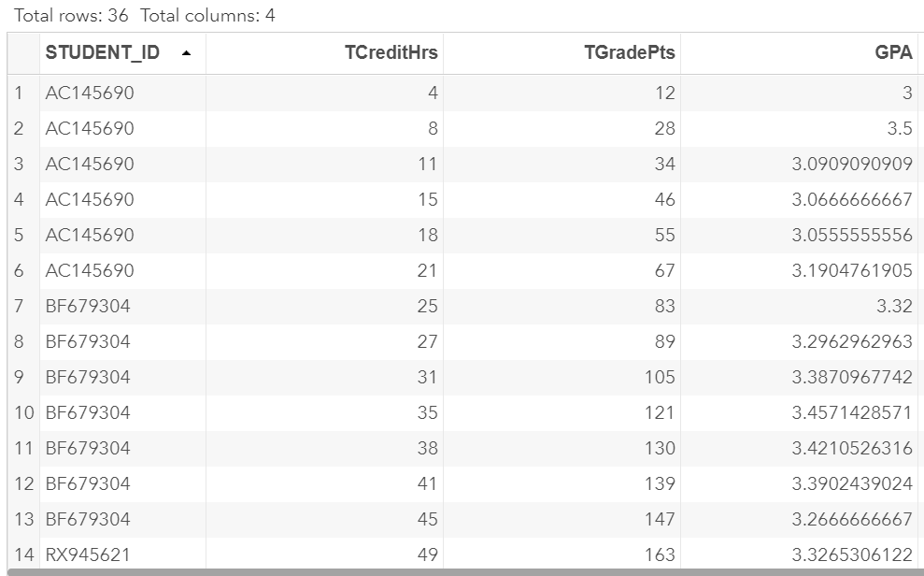This screenshot has width=924, height=576.
Task: Select the STUDENT_ID column header
Action: [x=103, y=53]
